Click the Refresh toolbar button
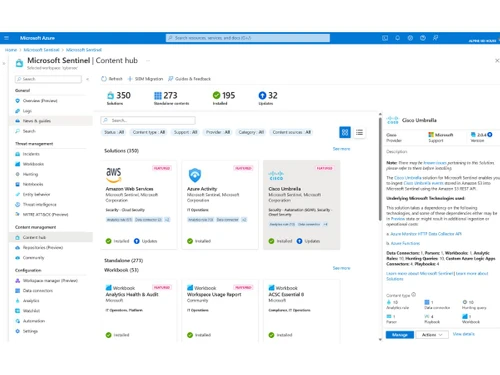The height and width of the screenshot is (375, 500). 112,79
